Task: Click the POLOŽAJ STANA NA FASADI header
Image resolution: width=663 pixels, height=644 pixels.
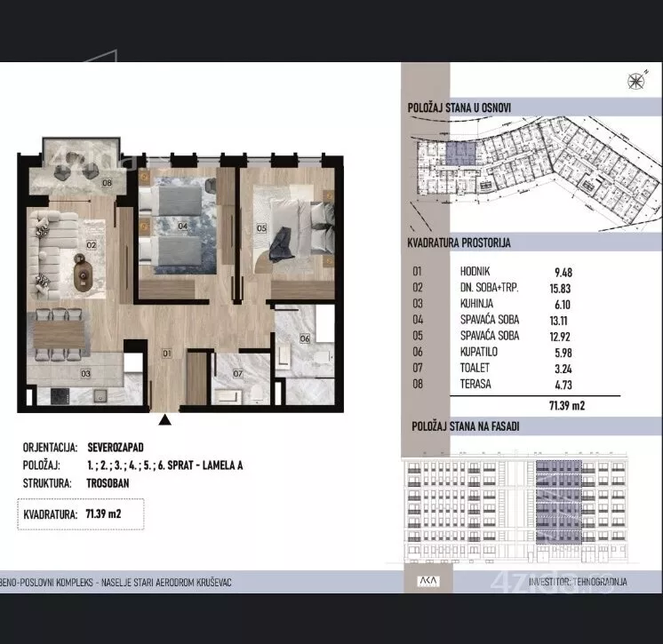Action: click(x=466, y=426)
